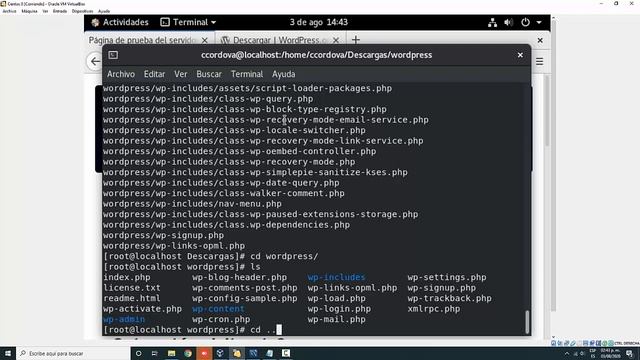The width and height of the screenshot is (640, 360).
Task: Open the clock showing 3 de ago 14:43
Action: (x=318, y=22)
